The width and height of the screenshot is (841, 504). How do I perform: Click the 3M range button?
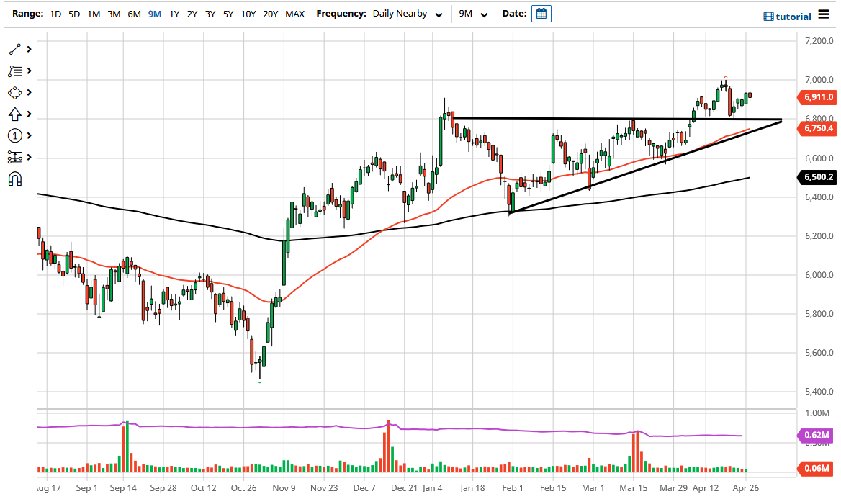(112, 13)
